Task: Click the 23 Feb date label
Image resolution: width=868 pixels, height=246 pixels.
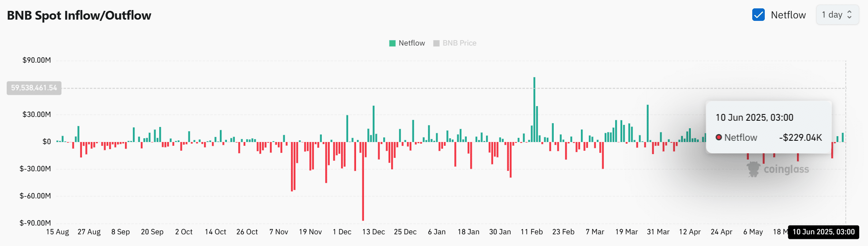Action: [x=563, y=232]
